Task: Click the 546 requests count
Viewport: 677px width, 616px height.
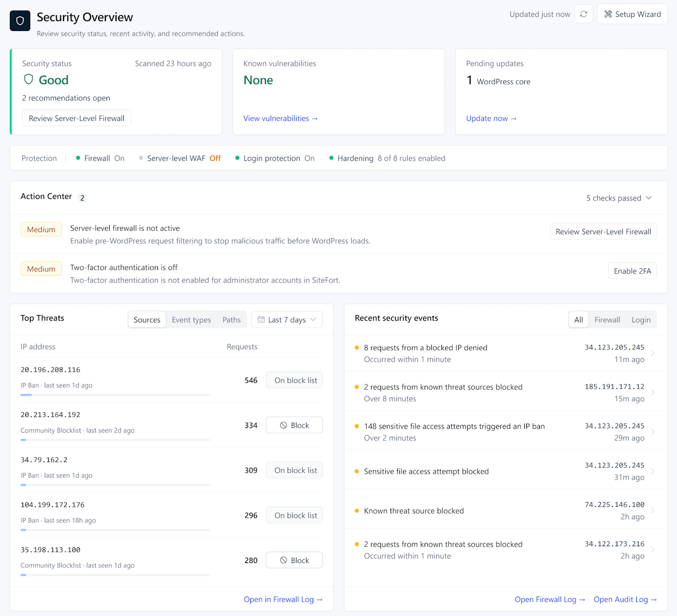Action: tap(251, 380)
